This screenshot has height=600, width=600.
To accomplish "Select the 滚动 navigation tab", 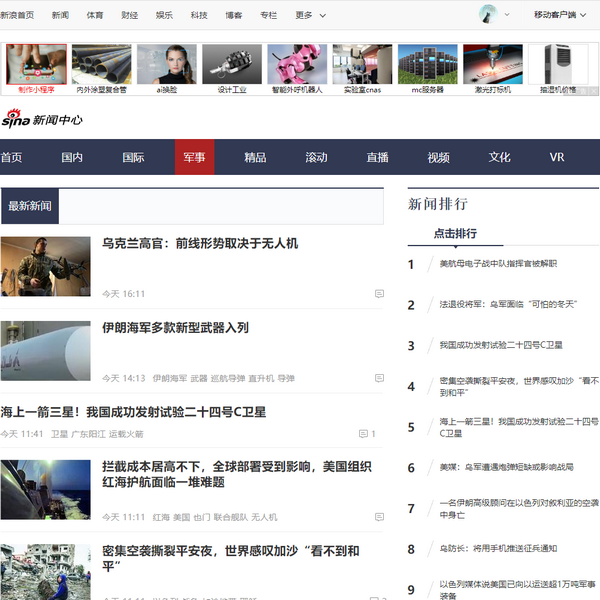I will coord(316,157).
